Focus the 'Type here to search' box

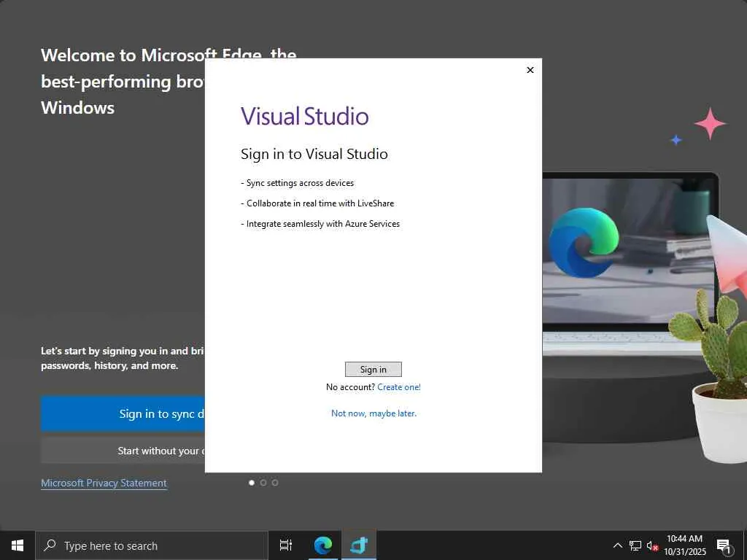pos(152,545)
